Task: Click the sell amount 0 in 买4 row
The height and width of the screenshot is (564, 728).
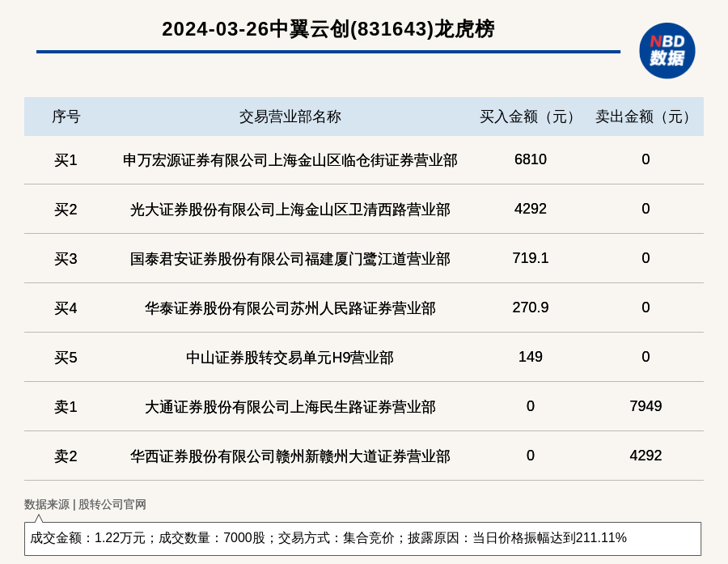Action: point(645,307)
